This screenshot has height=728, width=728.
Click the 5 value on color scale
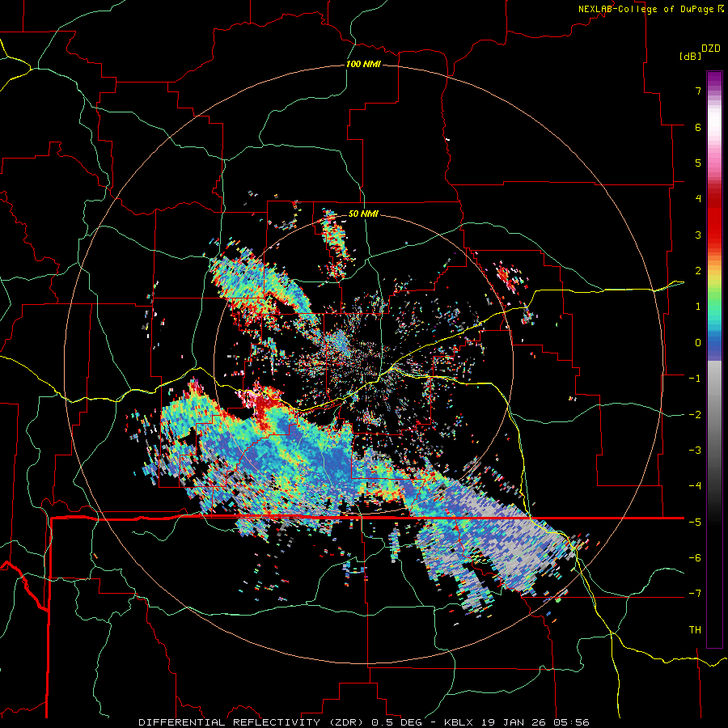point(698,163)
